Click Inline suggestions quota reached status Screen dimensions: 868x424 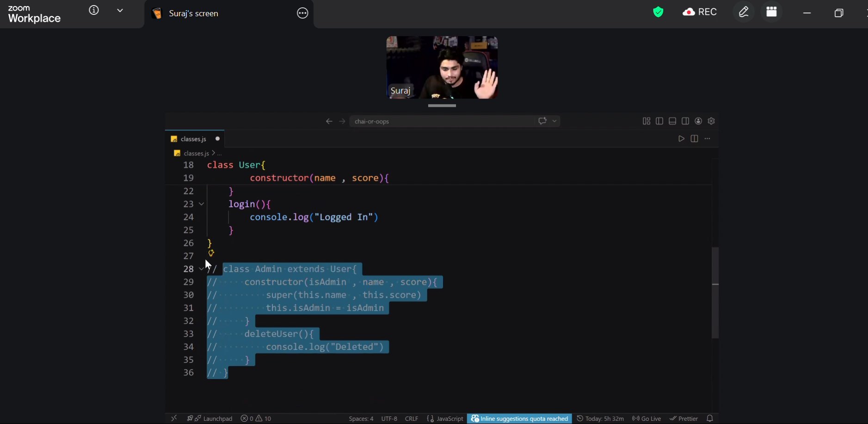coord(519,418)
